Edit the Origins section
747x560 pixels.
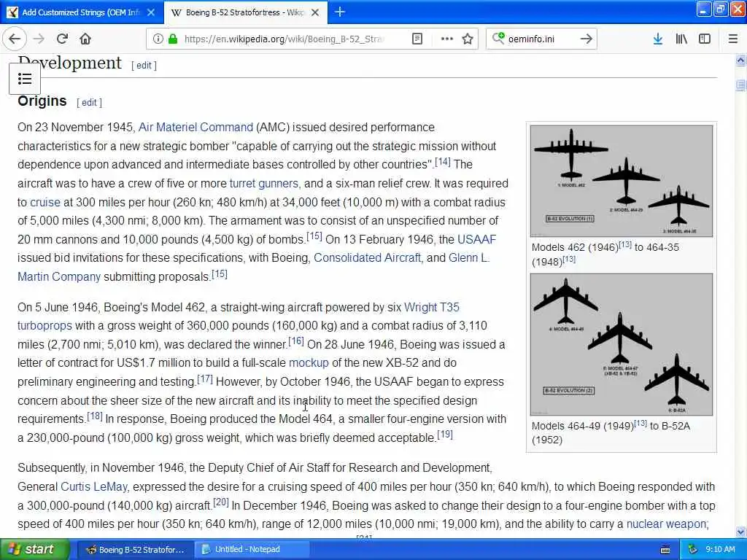coord(89,102)
